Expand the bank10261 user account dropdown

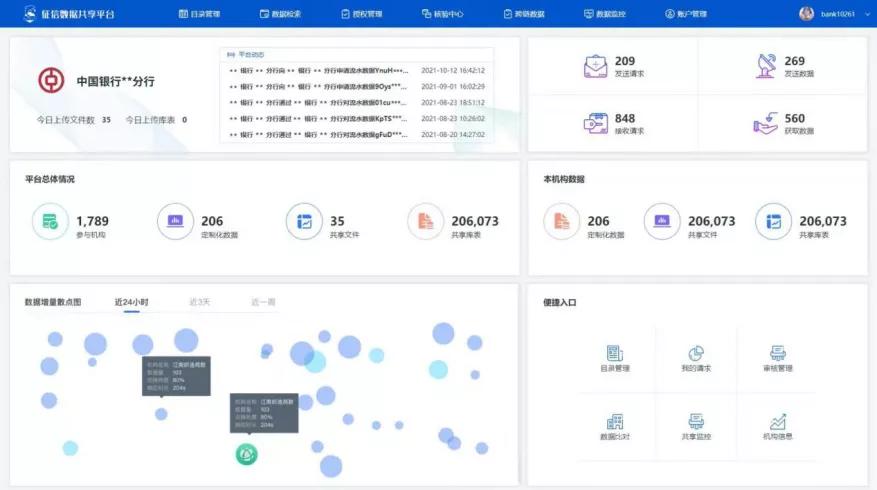834,14
